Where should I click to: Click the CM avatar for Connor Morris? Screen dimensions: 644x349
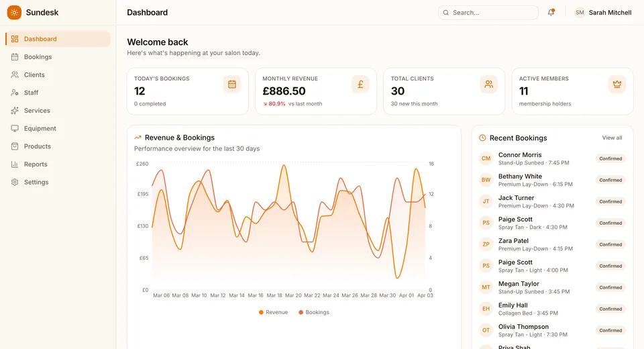tap(486, 158)
